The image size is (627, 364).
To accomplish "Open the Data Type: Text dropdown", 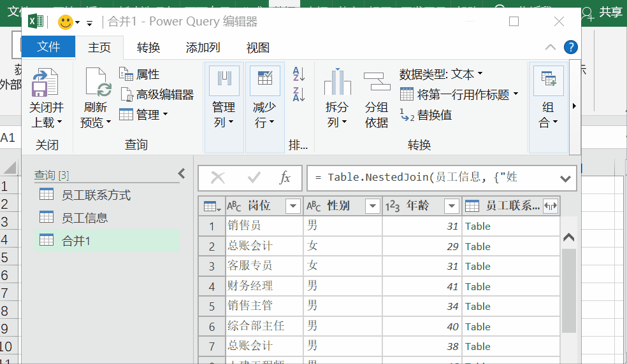I will [x=441, y=74].
